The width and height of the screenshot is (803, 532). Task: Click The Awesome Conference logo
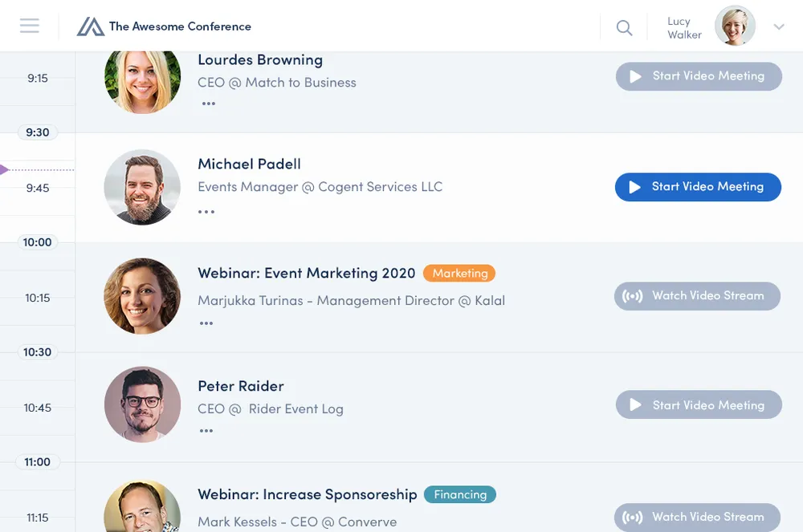pyautogui.click(x=164, y=26)
